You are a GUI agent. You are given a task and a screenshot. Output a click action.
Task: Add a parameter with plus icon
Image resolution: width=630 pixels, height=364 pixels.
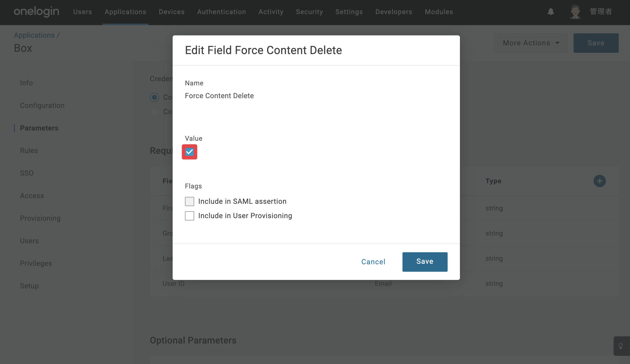tap(599, 181)
